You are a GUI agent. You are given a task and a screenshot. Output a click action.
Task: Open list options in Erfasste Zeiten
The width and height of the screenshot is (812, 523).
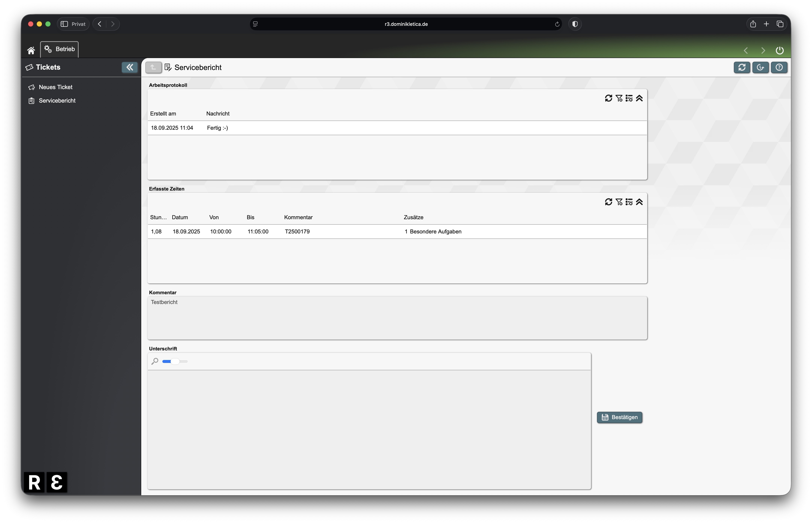coord(629,202)
